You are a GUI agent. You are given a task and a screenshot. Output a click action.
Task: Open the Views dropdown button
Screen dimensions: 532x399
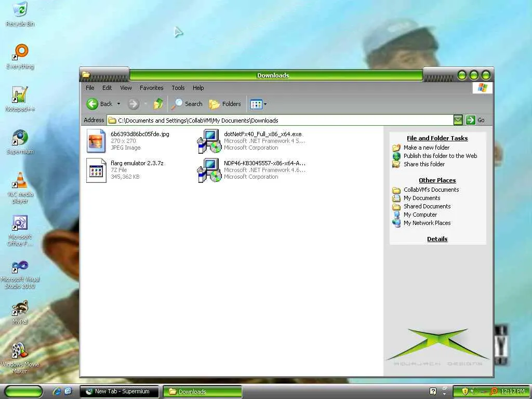(258, 104)
